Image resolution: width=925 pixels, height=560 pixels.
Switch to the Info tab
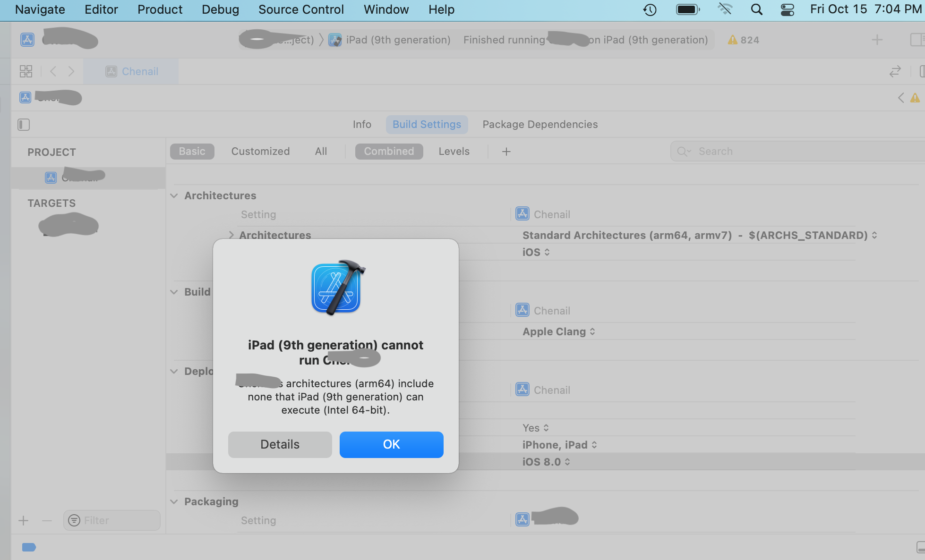click(362, 125)
